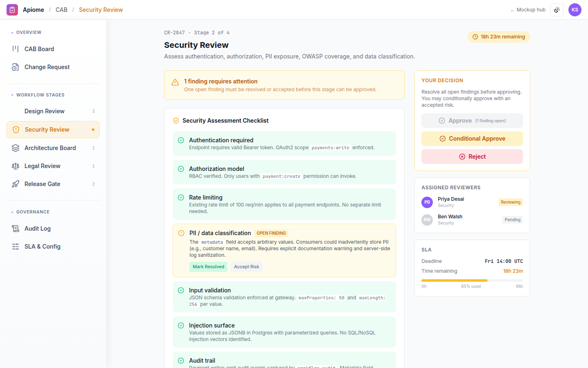
Task: Open the Legal Review stage
Action: point(53,166)
